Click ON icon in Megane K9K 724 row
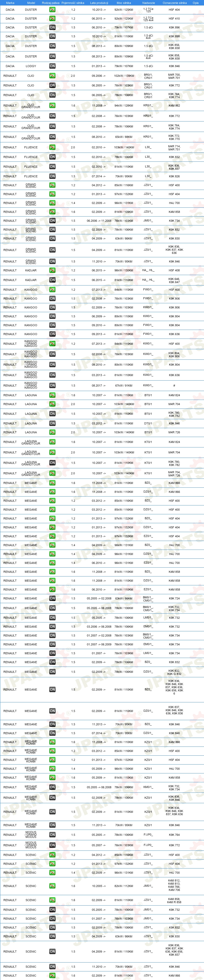 point(52,598)
